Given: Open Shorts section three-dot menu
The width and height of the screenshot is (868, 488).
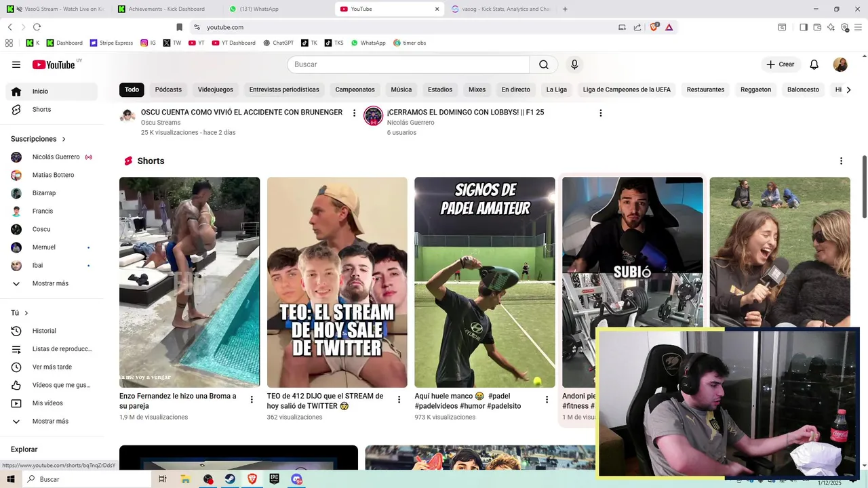Looking at the screenshot, I should tap(841, 161).
